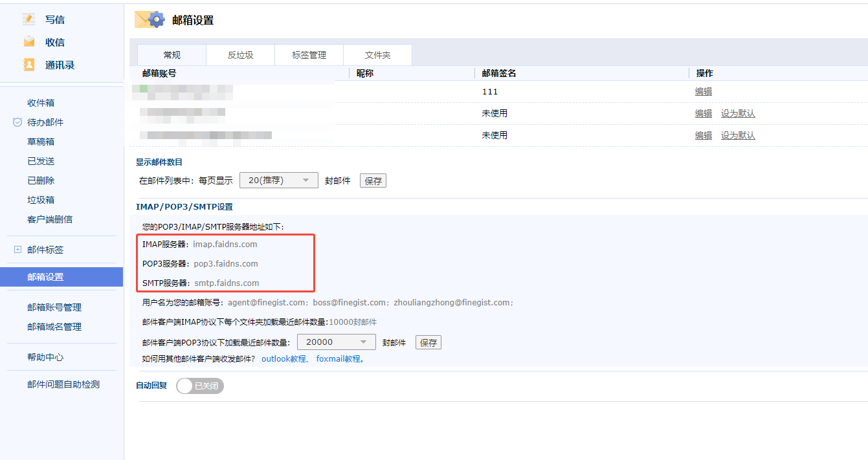Expand the 邮件标签 plus icon
This screenshot has width=868, height=460.
point(17,250)
